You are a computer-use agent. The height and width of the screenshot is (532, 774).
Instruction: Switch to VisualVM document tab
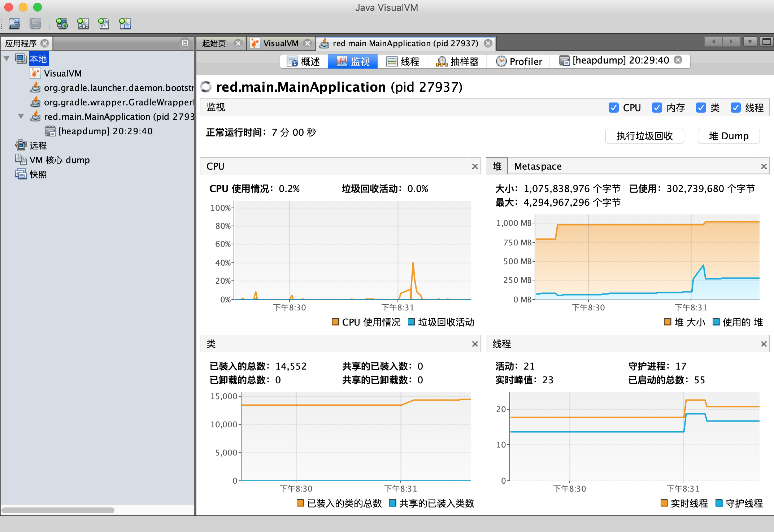281,43
